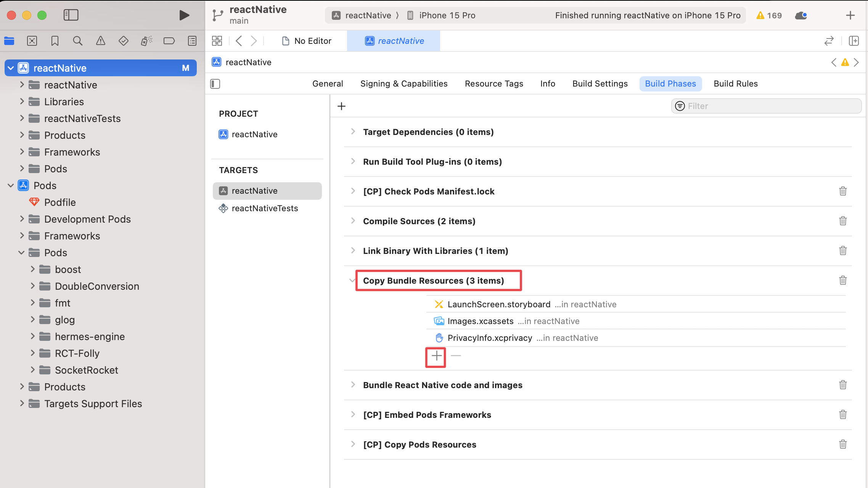Add an editor on the right
Screen dimensions: 868x488
coord(854,41)
